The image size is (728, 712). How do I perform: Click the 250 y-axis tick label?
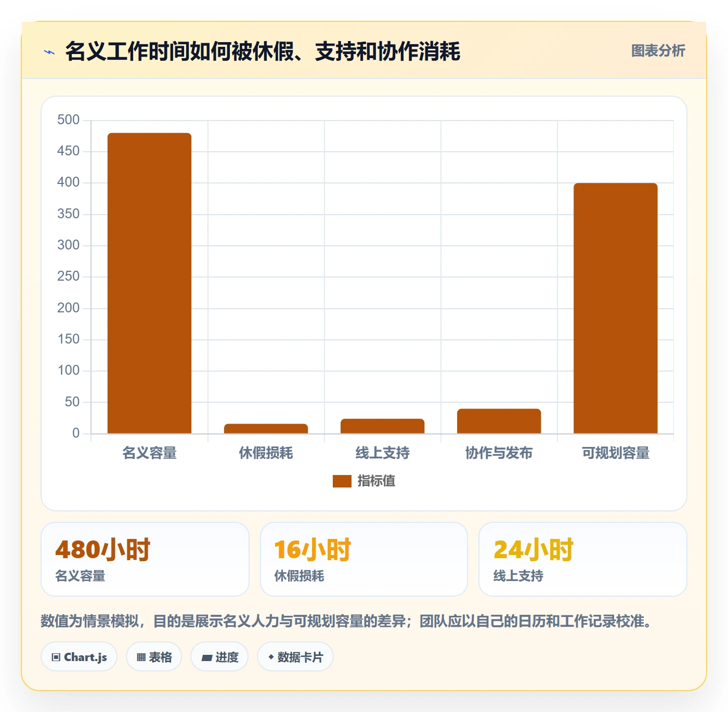pos(68,276)
